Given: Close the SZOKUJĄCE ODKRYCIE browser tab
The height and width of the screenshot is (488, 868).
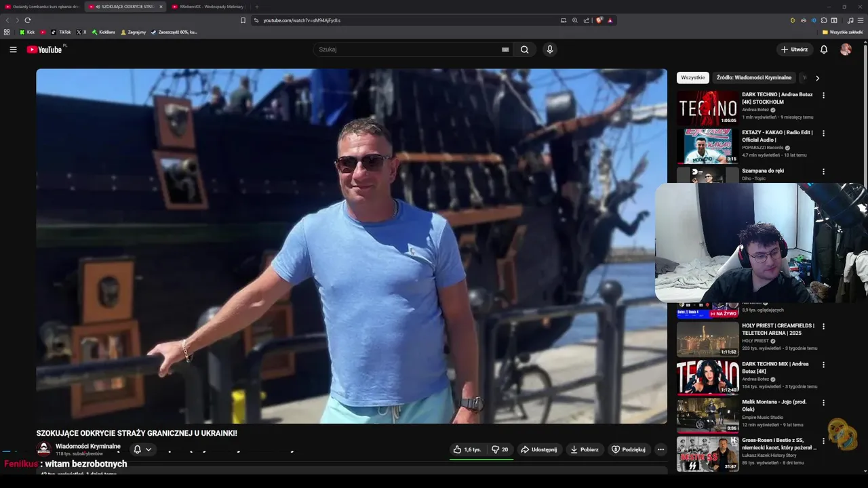Looking at the screenshot, I should pyautogui.click(x=161, y=6).
